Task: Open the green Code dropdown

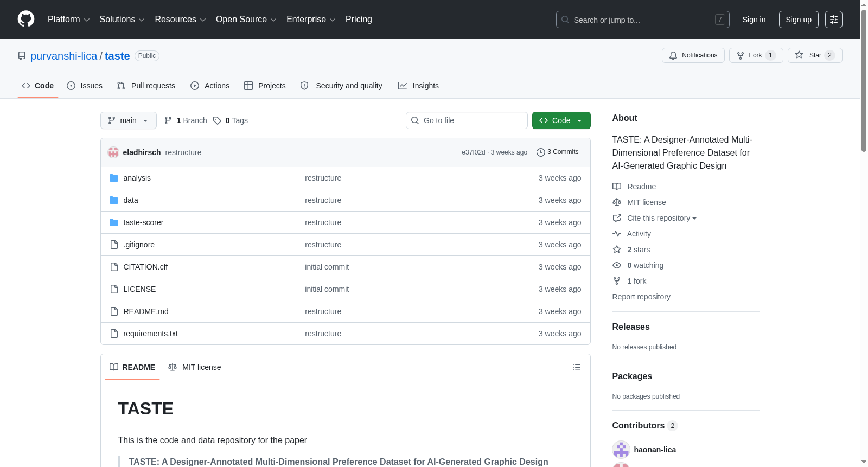Action: click(561, 120)
